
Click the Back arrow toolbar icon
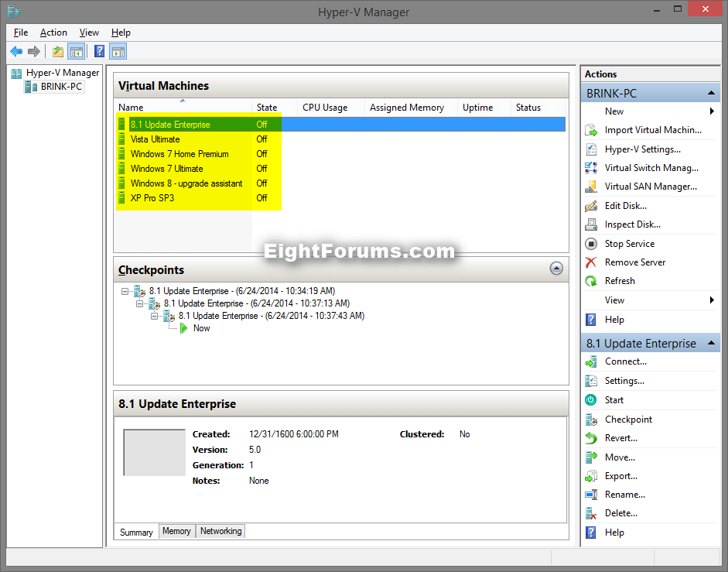tap(16, 51)
